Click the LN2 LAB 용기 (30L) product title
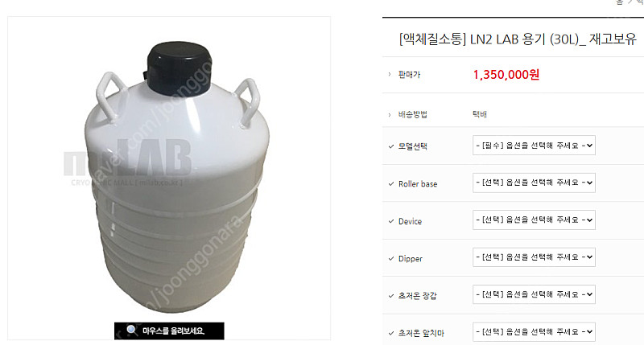The width and height of the screenshot is (644, 345). click(518, 39)
